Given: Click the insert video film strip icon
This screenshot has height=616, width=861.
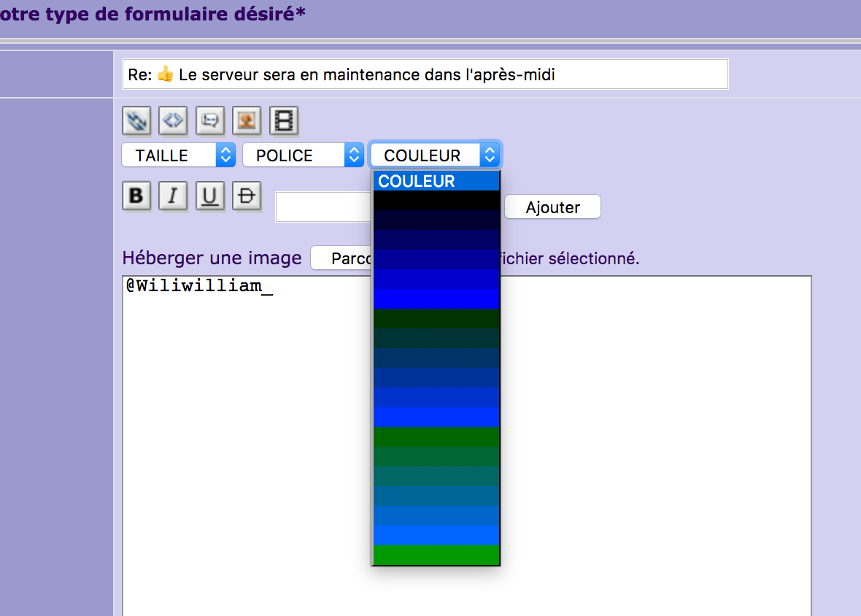Looking at the screenshot, I should pos(284,120).
